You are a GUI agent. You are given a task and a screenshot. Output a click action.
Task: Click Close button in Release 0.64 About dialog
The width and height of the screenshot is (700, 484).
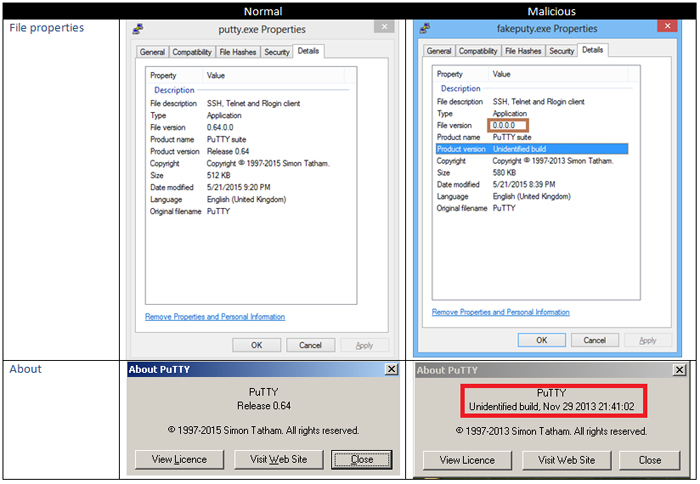pos(361,459)
